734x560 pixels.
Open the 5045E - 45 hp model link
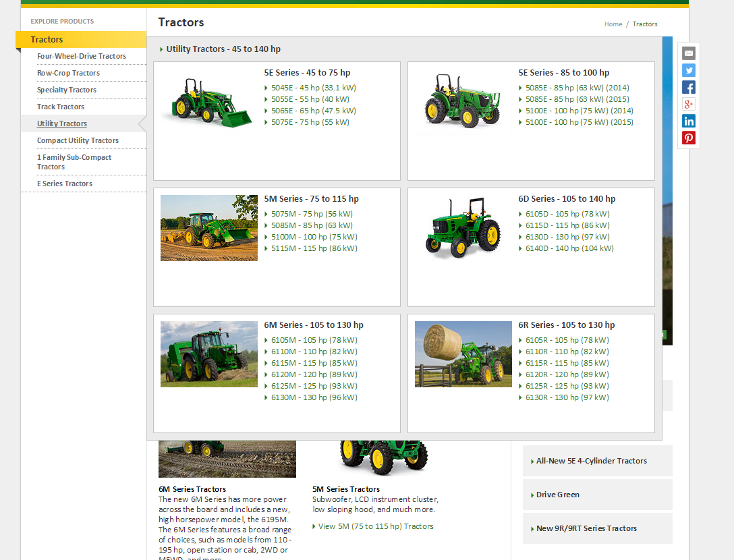point(313,88)
